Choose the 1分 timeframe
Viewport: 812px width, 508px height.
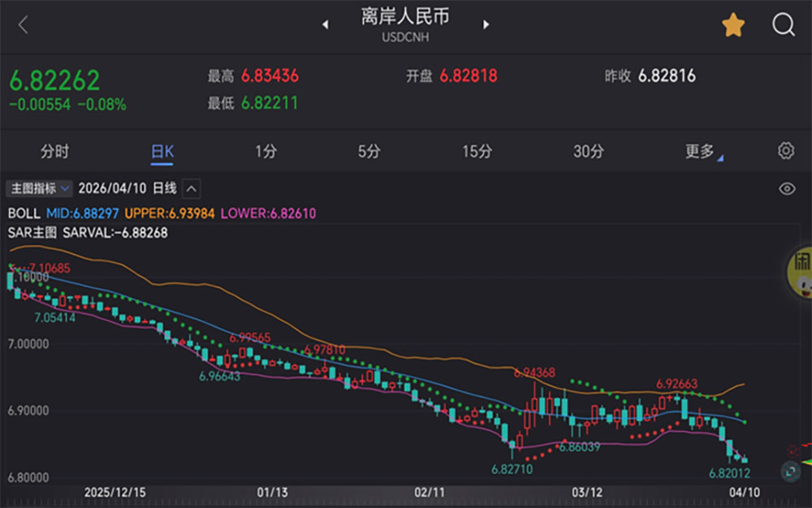pyautogui.click(x=266, y=152)
